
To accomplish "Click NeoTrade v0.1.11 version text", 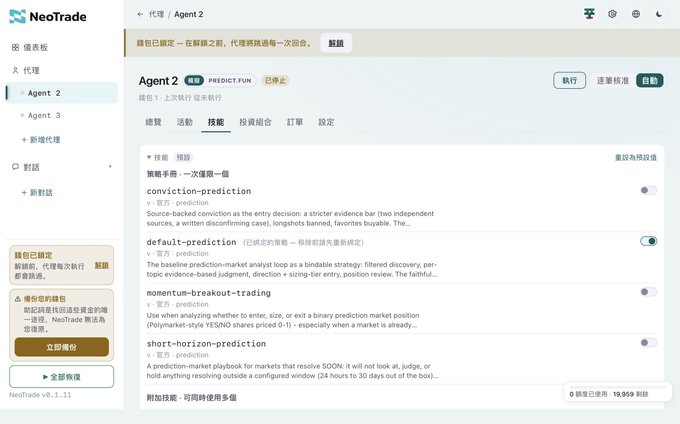I will (x=40, y=395).
